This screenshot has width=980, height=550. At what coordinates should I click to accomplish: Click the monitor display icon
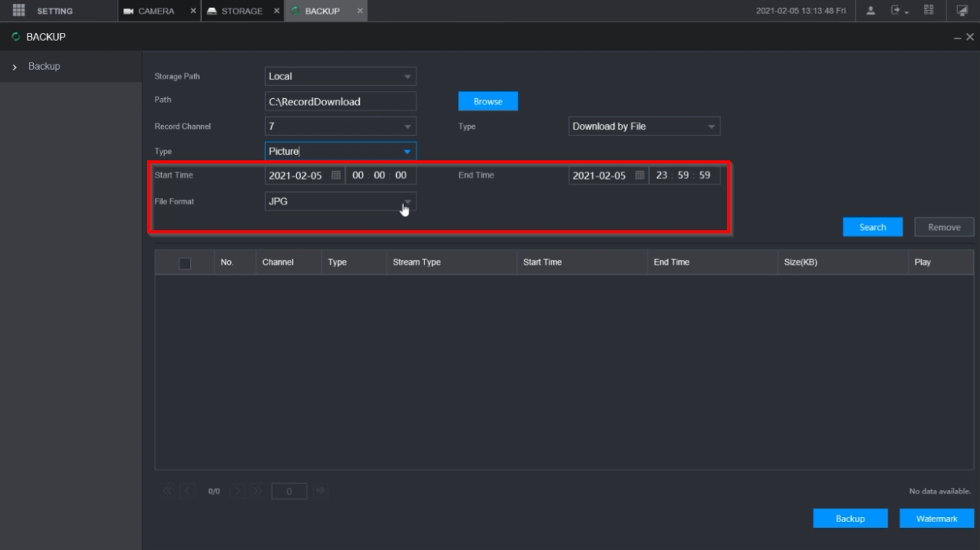tap(962, 11)
